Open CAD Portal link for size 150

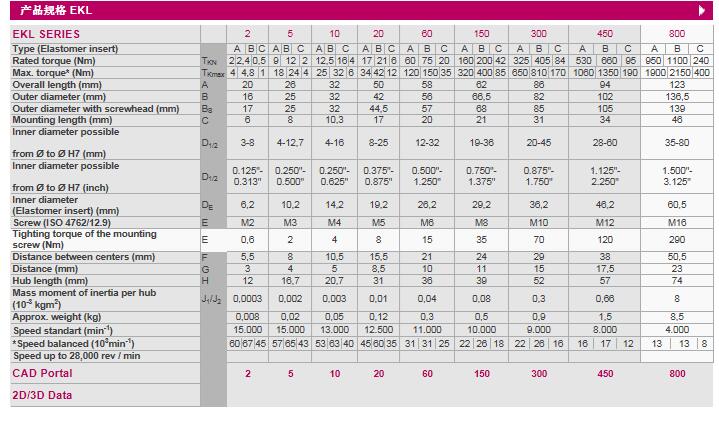tap(482, 373)
